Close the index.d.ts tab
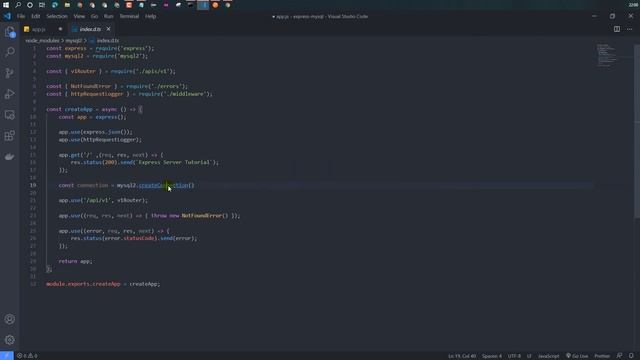Image resolution: width=640 pixels, height=360 pixels. point(109,29)
